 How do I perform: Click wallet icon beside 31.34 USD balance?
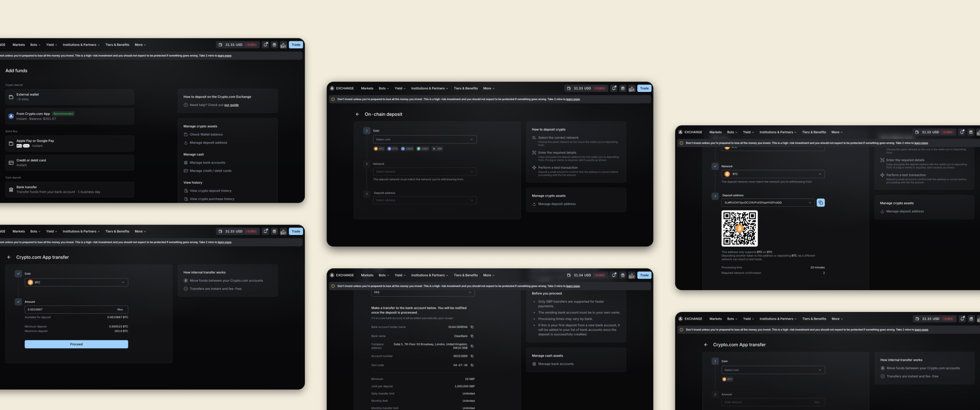pyautogui.click(x=569, y=275)
